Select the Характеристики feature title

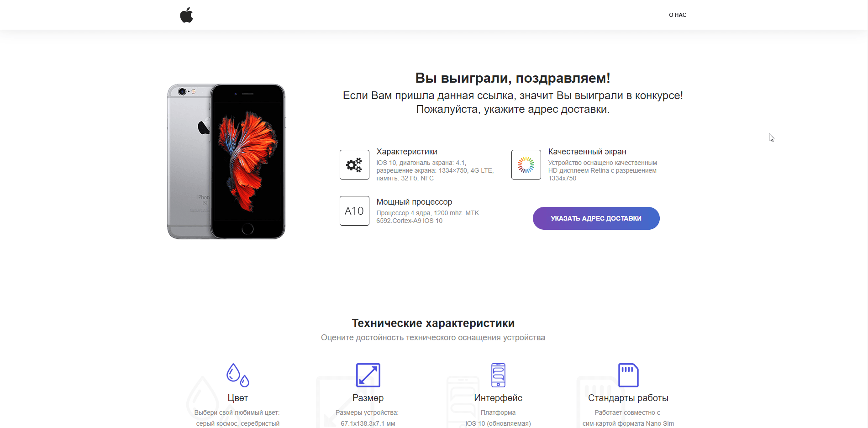pyautogui.click(x=406, y=151)
